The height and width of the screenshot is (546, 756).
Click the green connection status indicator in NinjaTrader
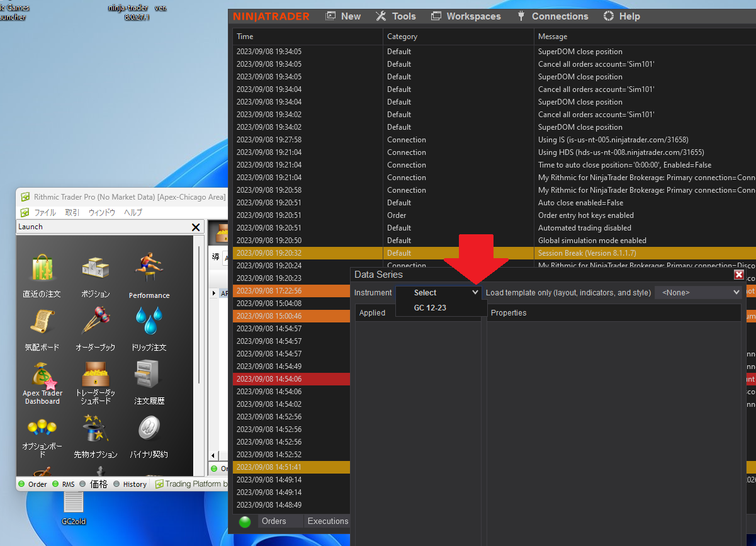tap(245, 521)
